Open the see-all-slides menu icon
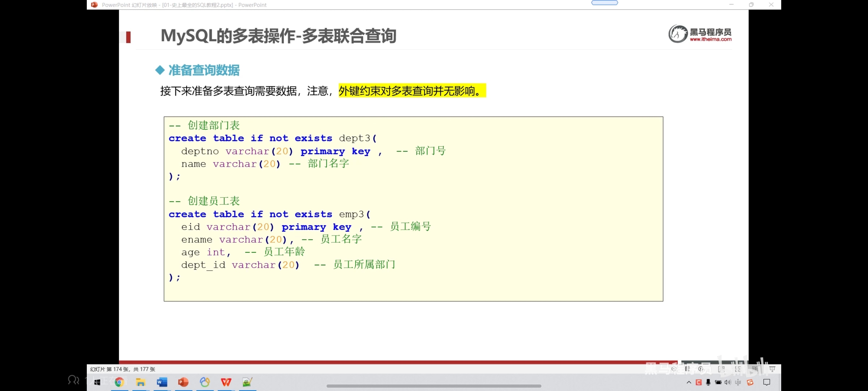868x391 pixels. (687, 369)
